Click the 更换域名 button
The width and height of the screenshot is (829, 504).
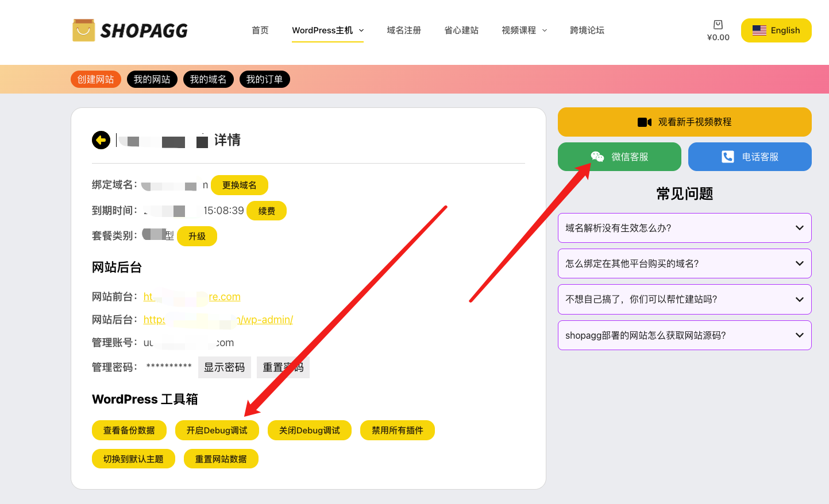coord(240,185)
